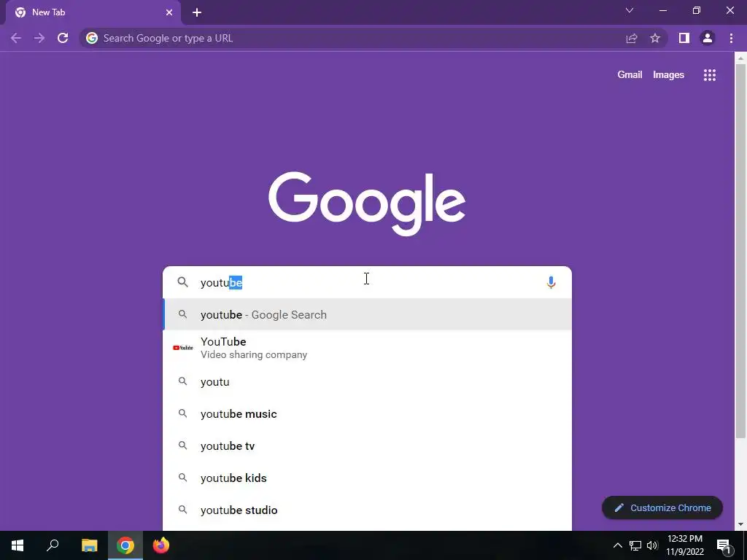Select the 'youtube - Google Search' suggestion
This screenshot has height=560, width=747.
pos(368,314)
